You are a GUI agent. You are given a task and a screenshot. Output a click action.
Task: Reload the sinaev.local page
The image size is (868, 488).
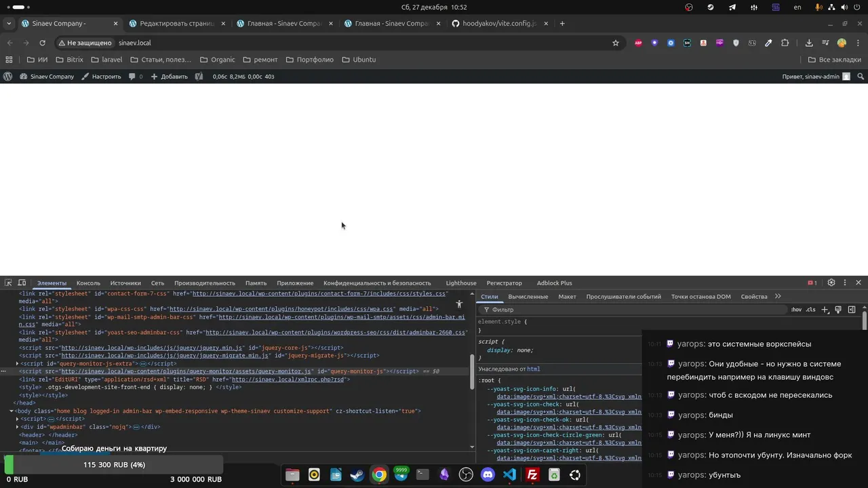point(42,43)
